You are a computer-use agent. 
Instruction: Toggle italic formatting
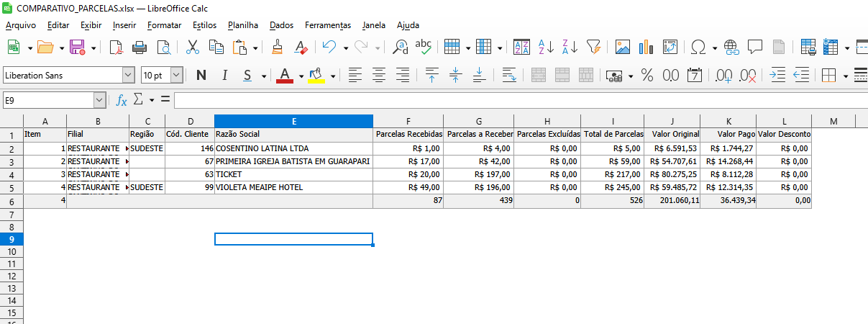pyautogui.click(x=224, y=75)
